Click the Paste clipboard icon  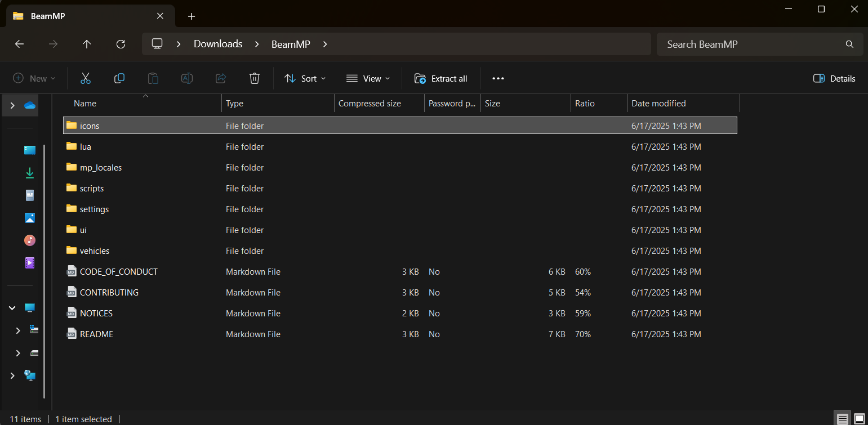(x=153, y=78)
